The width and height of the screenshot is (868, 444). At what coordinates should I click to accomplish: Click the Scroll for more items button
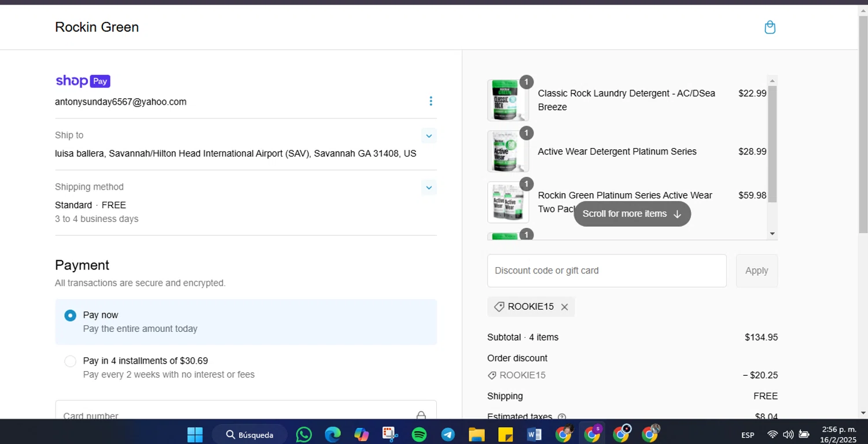632,214
